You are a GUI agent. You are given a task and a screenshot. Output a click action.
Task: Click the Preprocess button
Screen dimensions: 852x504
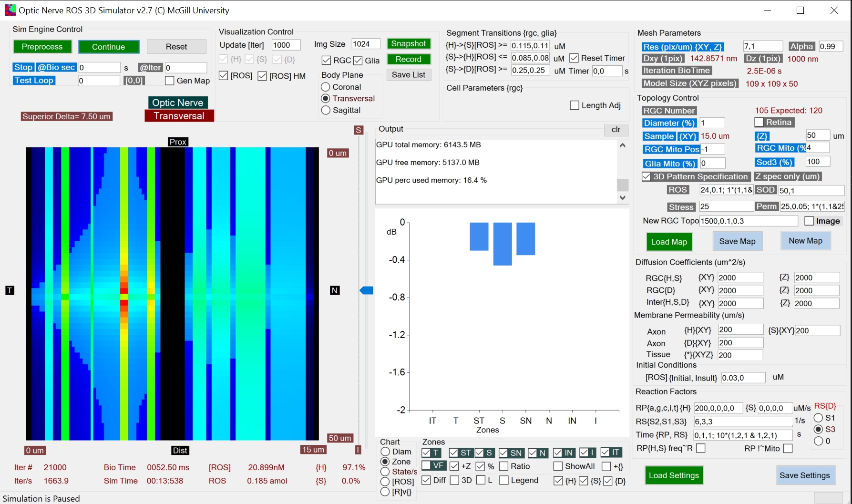click(x=42, y=46)
